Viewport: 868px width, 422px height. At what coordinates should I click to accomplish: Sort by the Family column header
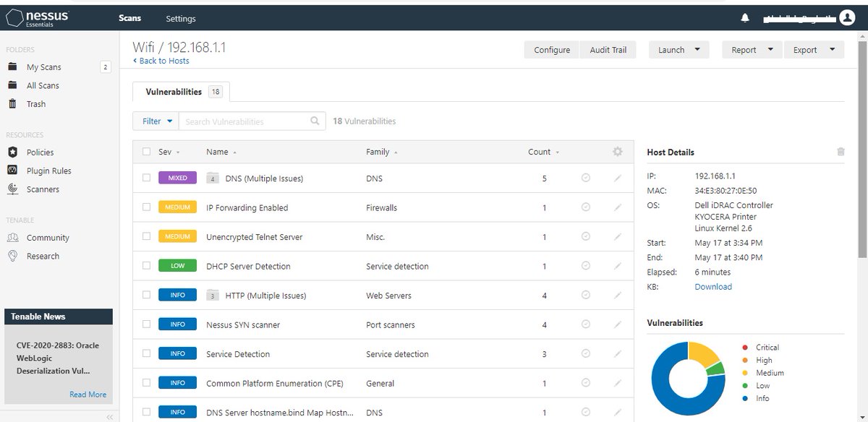[x=382, y=152]
